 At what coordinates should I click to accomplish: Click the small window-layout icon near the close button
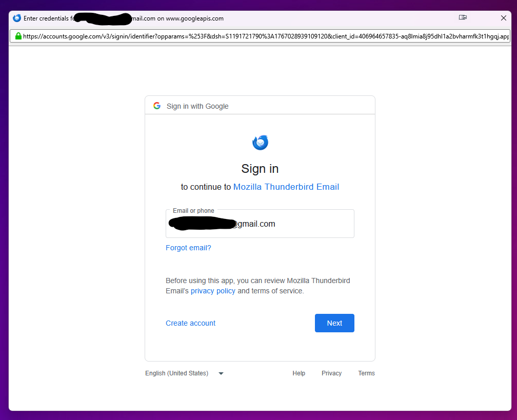point(463,17)
